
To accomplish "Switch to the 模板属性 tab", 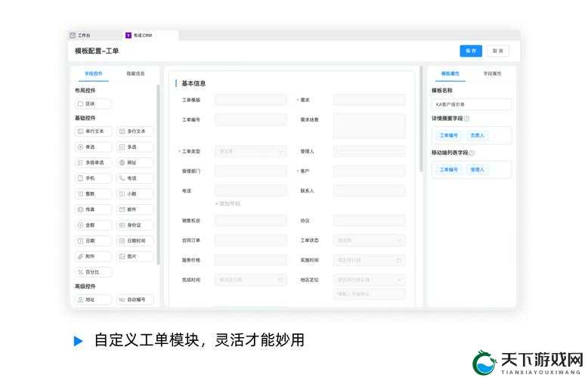I will 450,73.
